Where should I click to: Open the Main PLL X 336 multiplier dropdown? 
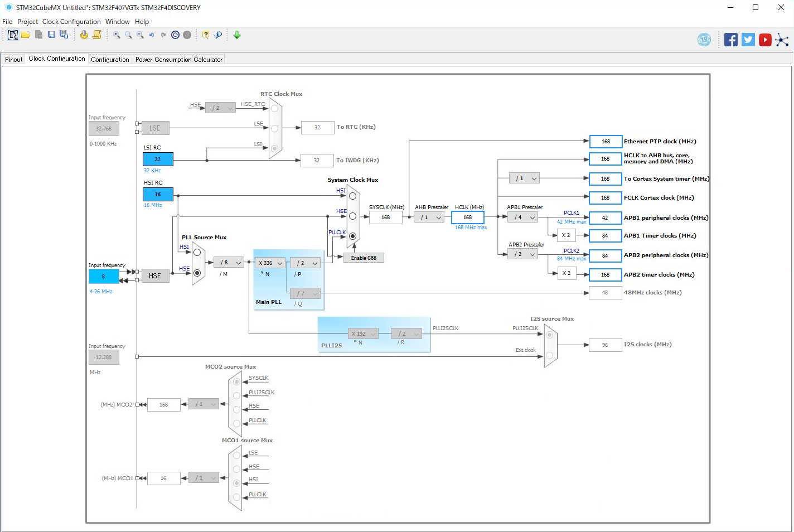point(269,262)
